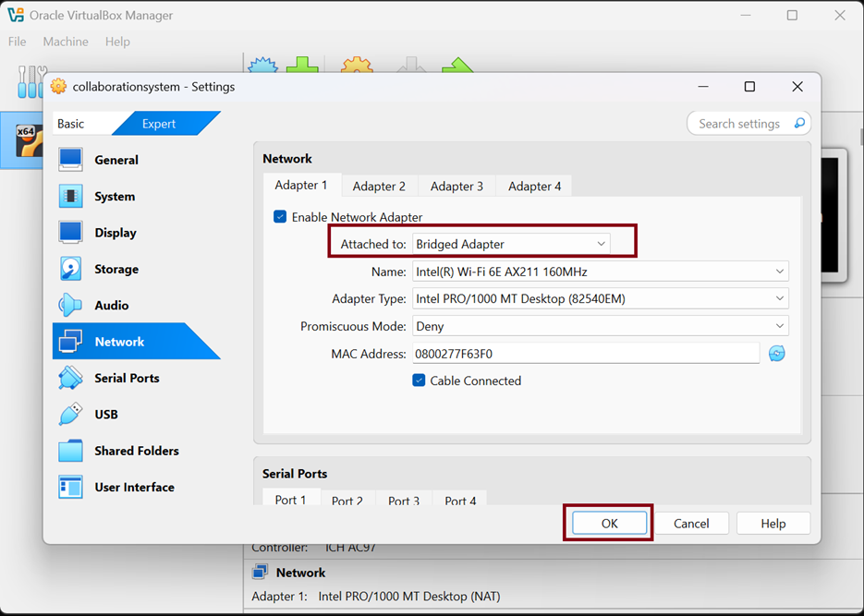This screenshot has width=864, height=616.
Task: Click the Serial Ports heading in settings panel
Action: pyautogui.click(x=295, y=474)
